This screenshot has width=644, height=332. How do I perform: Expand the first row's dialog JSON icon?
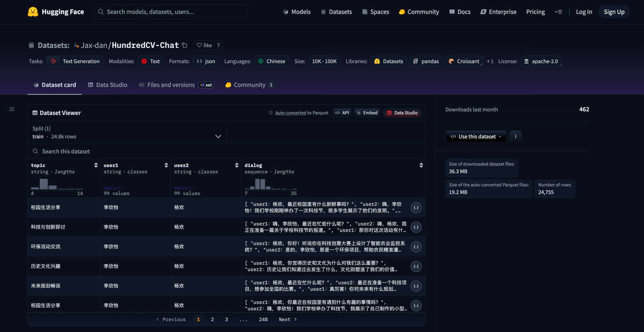(416, 207)
